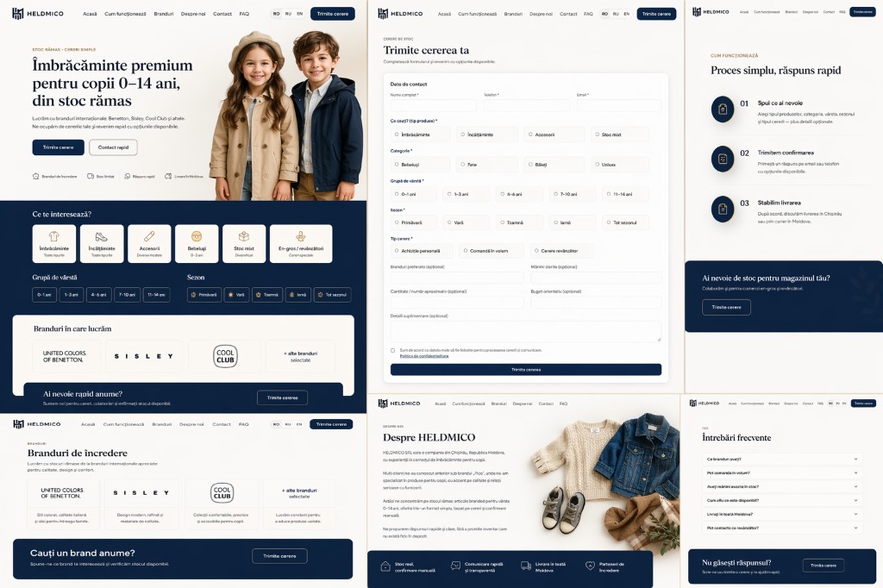Click the Detalii suplimentare text area
This screenshot has width=883, height=588.
click(526, 331)
